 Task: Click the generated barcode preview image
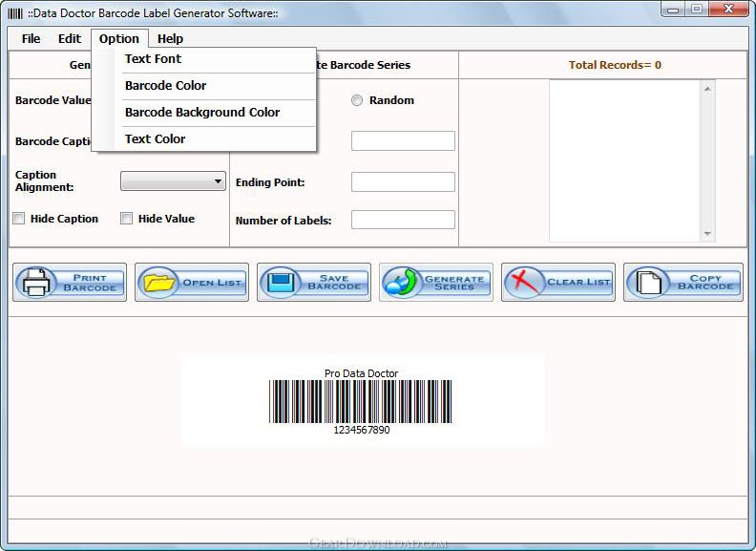click(x=361, y=401)
